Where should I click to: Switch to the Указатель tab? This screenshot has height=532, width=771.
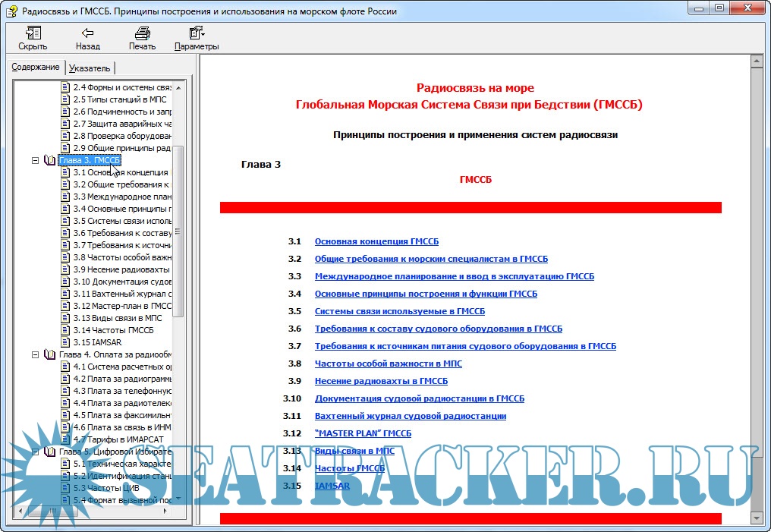click(90, 68)
